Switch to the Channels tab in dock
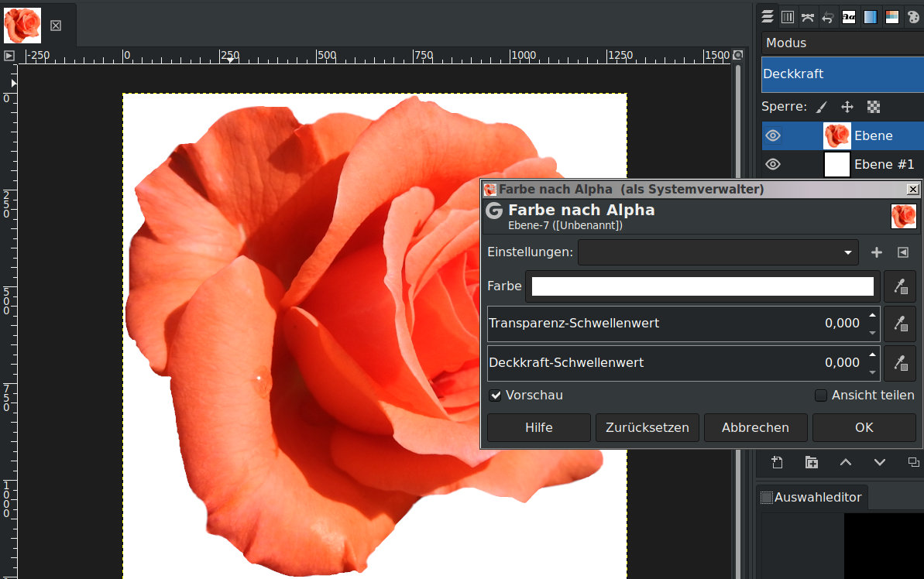 point(788,17)
